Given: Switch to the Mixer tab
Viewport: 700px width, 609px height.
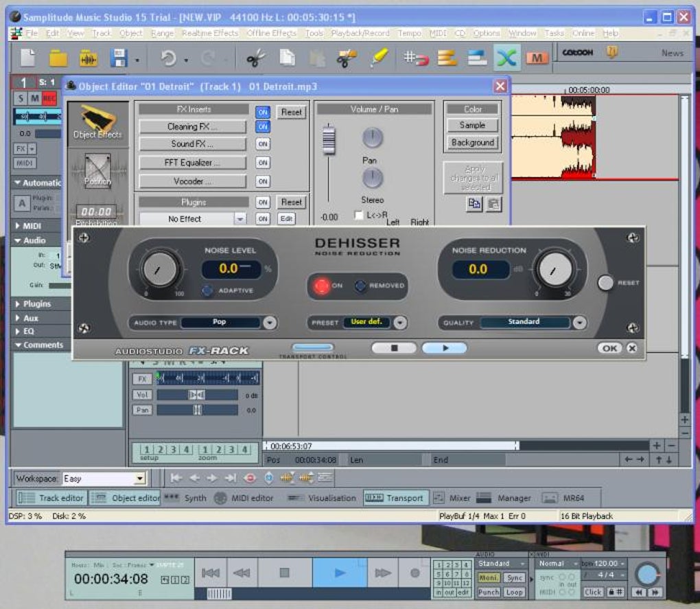Looking at the screenshot, I should pos(459,498).
